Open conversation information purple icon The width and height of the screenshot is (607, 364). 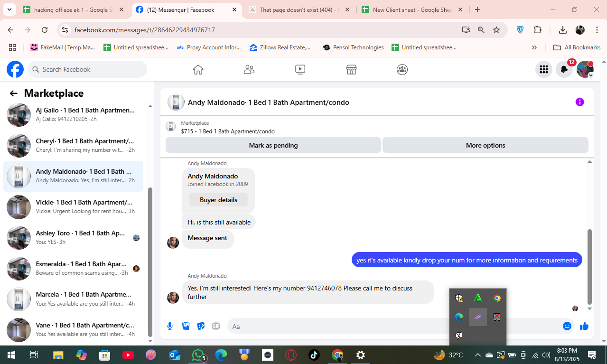pos(579,102)
